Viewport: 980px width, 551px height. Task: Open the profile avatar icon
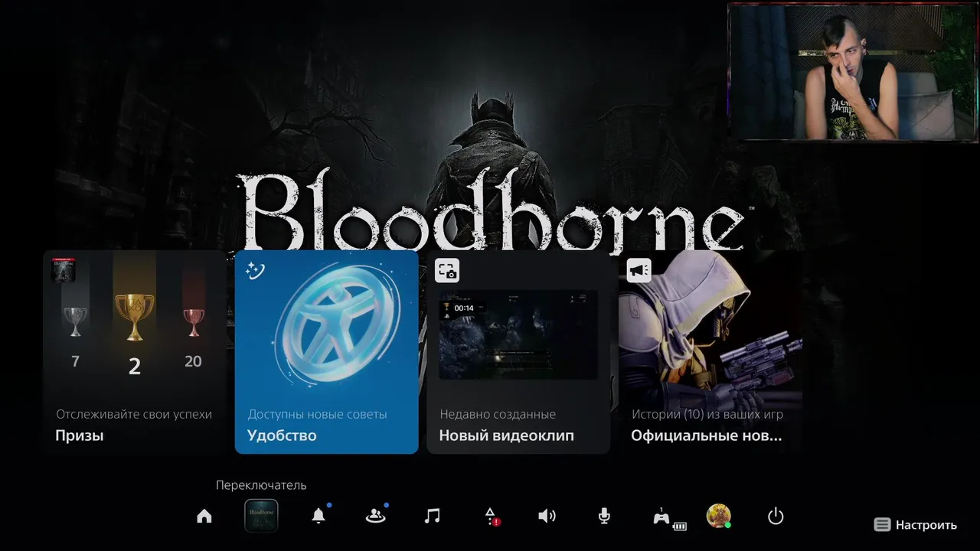(718, 516)
